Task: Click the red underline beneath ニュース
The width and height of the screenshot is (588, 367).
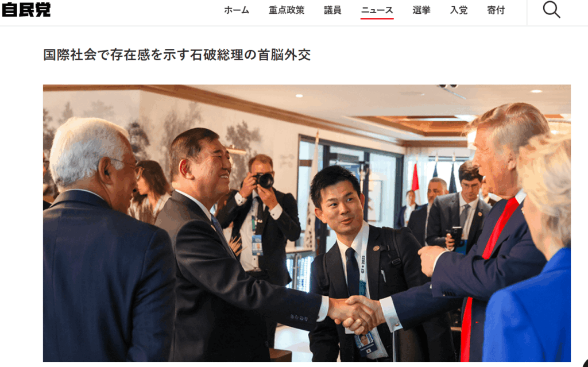Action: tap(377, 18)
